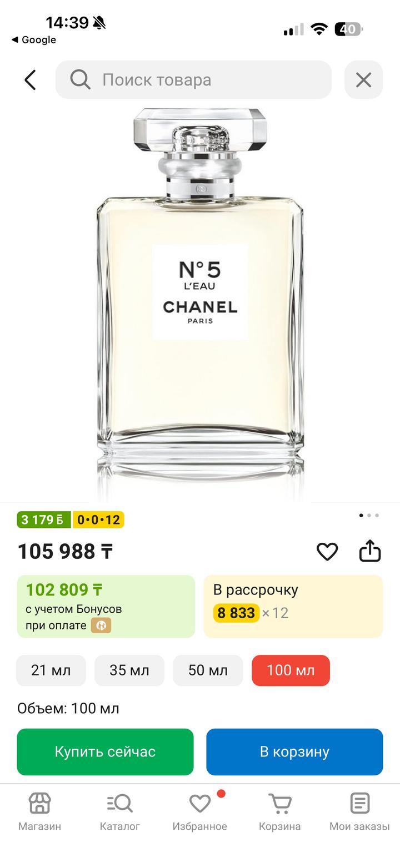The image size is (400, 868).
Task: Tap the share icon
Action: pyautogui.click(x=370, y=552)
